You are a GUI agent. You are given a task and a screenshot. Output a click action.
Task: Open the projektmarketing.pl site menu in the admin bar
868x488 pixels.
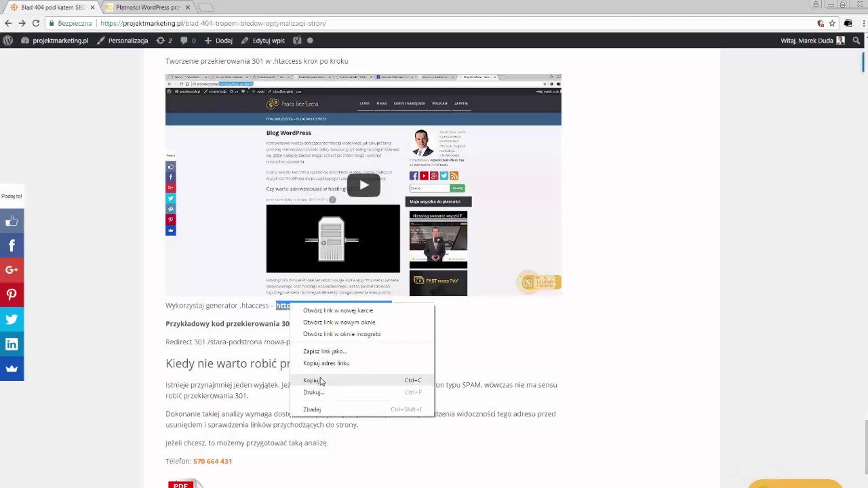pos(54,40)
